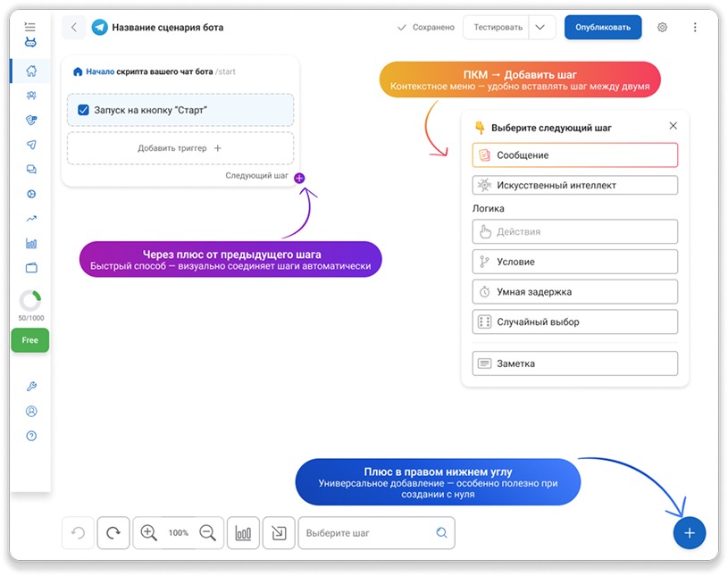Image resolution: width=728 pixels, height=576 pixels.
Task: Choose "Искусственный интеллект" step option
Action: pos(574,186)
